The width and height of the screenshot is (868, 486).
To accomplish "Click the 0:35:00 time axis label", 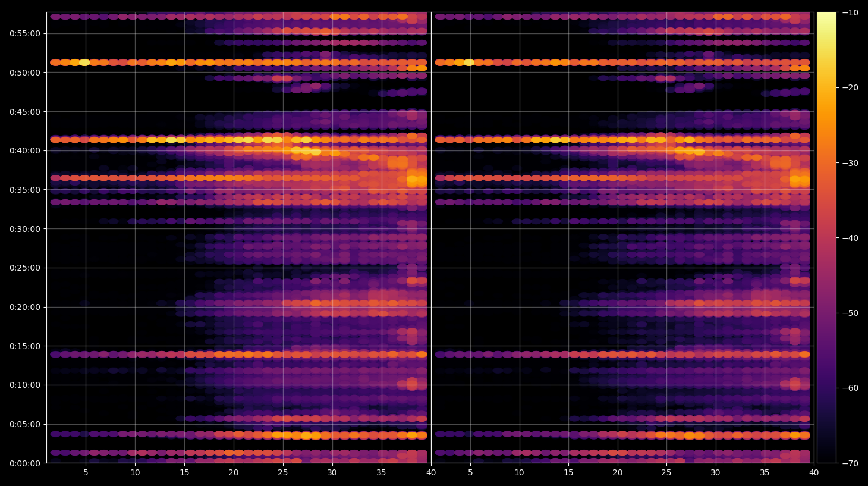I will [x=25, y=190].
